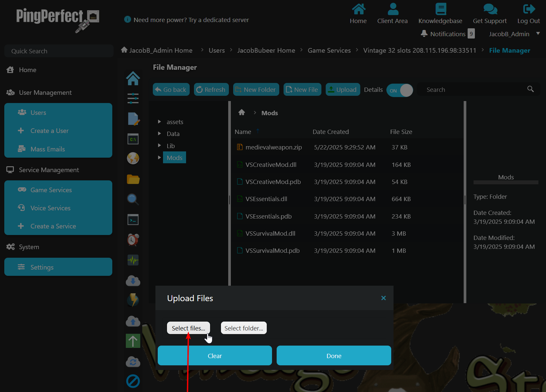Viewport: 546px width, 392px height.
Task: Click the New File button
Action: click(302, 90)
